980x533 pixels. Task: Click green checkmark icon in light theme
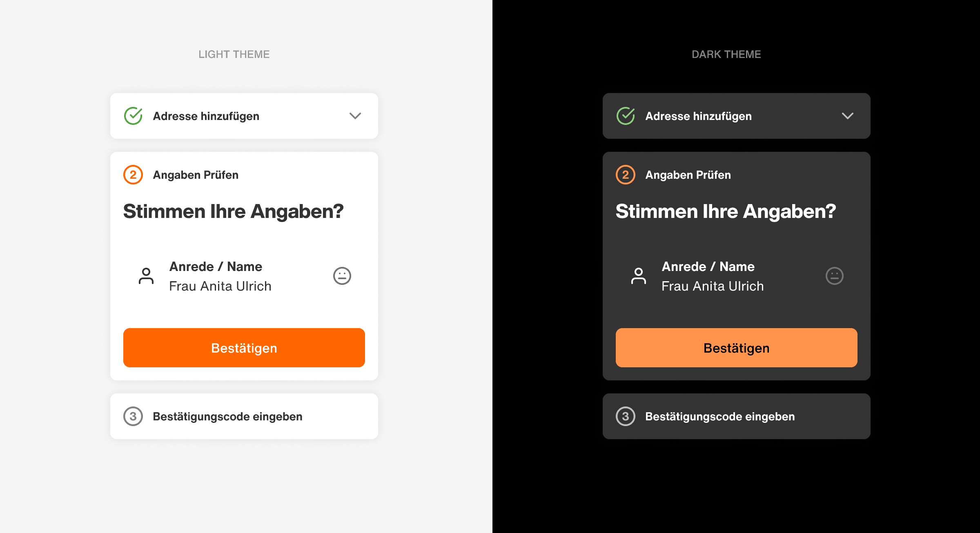[133, 116]
